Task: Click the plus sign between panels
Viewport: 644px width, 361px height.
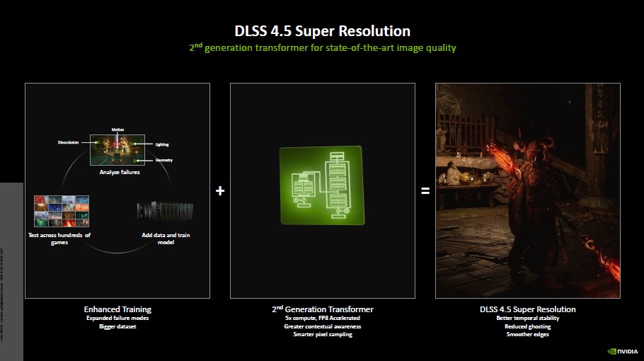Action: (220, 190)
